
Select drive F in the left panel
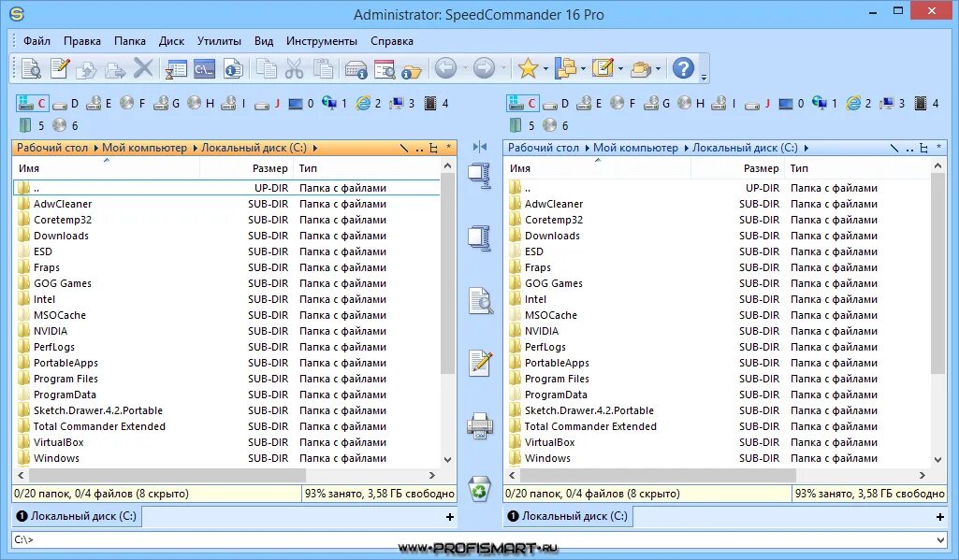(x=133, y=104)
